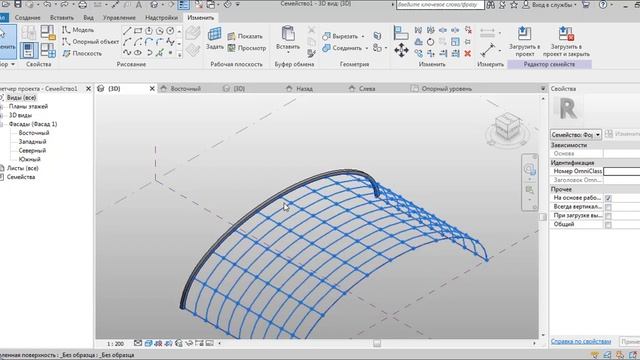Click the Опорный объект reference button

tap(91, 42)
